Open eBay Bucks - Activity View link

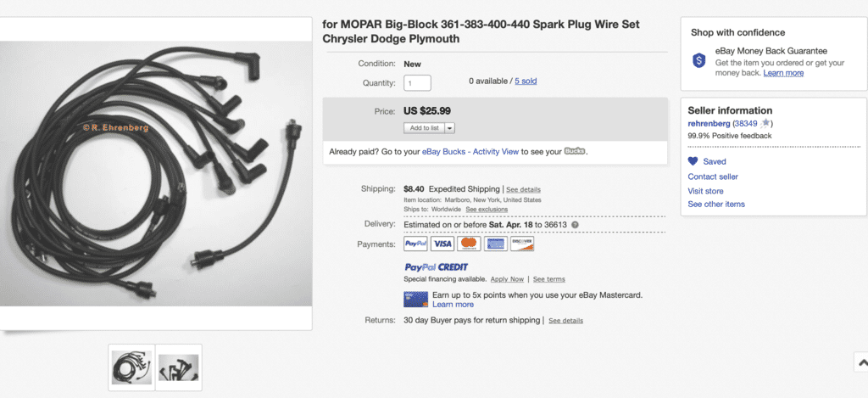coord(470,152)
